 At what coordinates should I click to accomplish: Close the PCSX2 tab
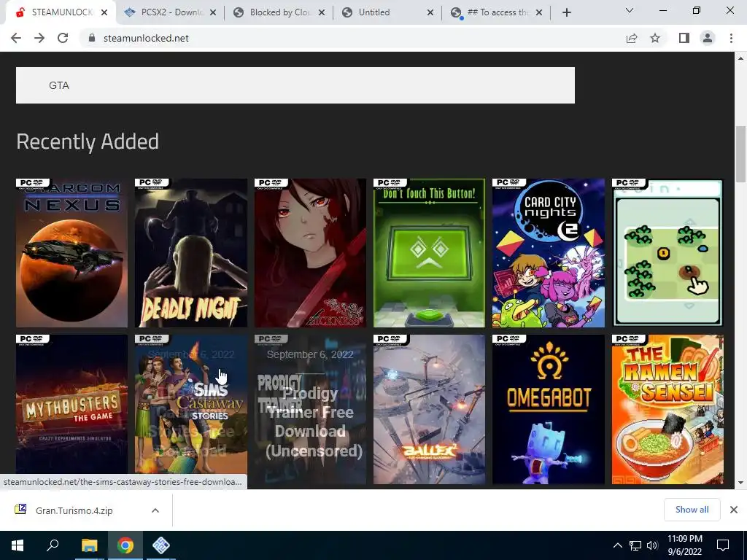[213, 12]
